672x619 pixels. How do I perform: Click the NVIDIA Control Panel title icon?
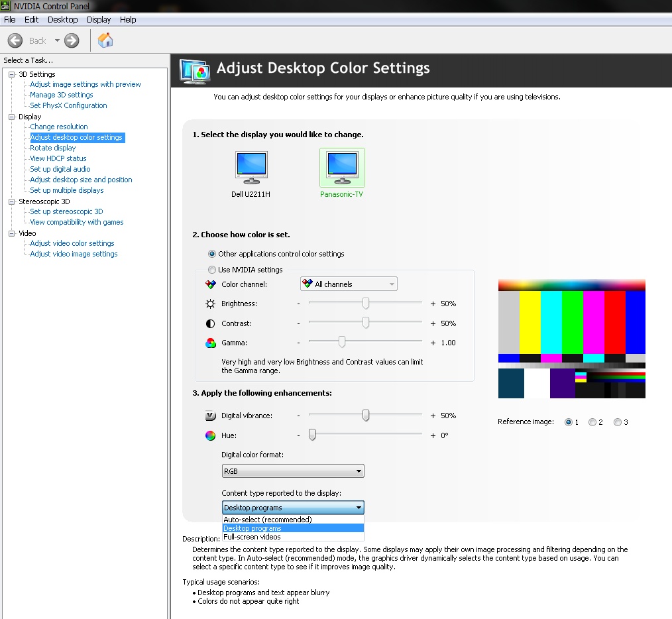(x=5, y=6)
